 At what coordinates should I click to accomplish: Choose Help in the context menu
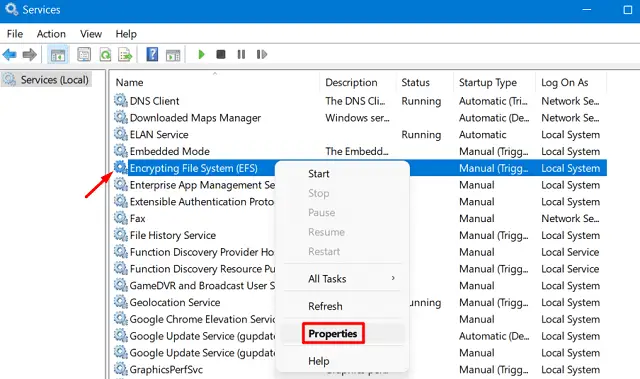318,361
